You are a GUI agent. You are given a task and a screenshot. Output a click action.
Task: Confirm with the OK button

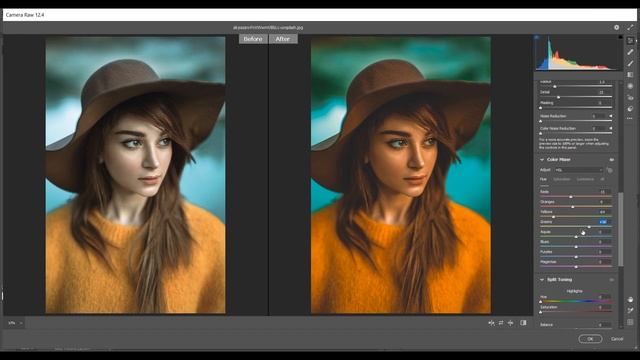[590, 339]
